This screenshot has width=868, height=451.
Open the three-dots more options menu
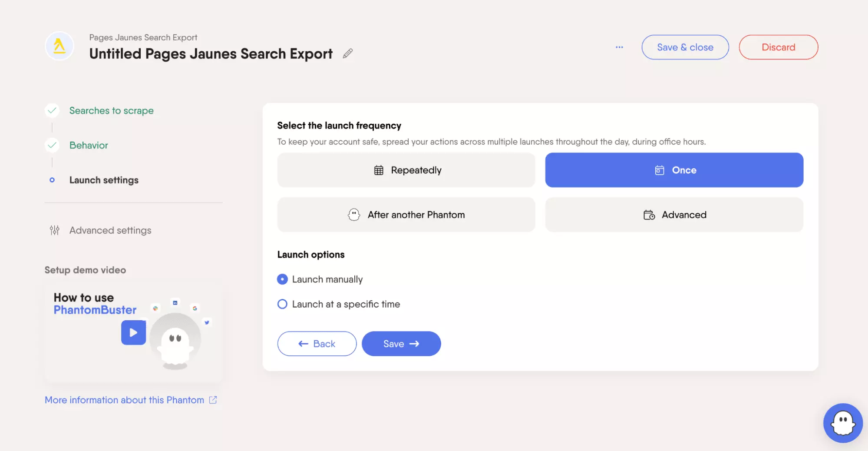pos(619,47)
